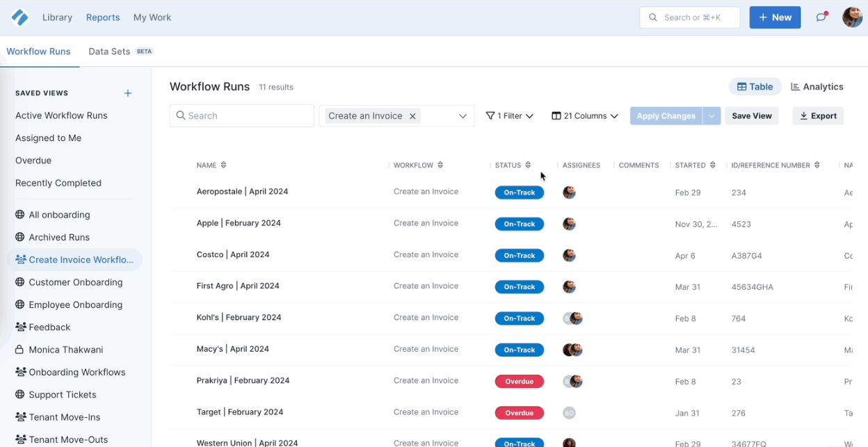The height and width of the screenshot is (447, 868).
Task: Remove the Create an Invoice filter chip
Action: coord(412,116)
